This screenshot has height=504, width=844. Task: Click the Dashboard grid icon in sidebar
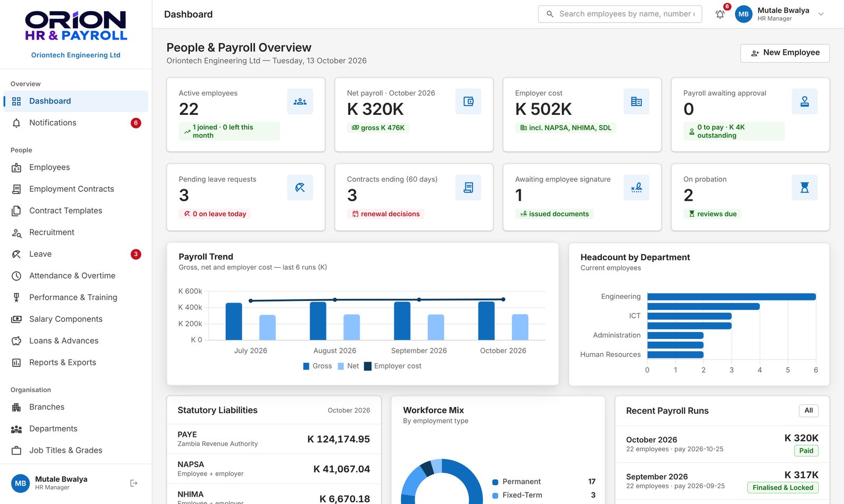pyautogui.click(x=16, y=101)
